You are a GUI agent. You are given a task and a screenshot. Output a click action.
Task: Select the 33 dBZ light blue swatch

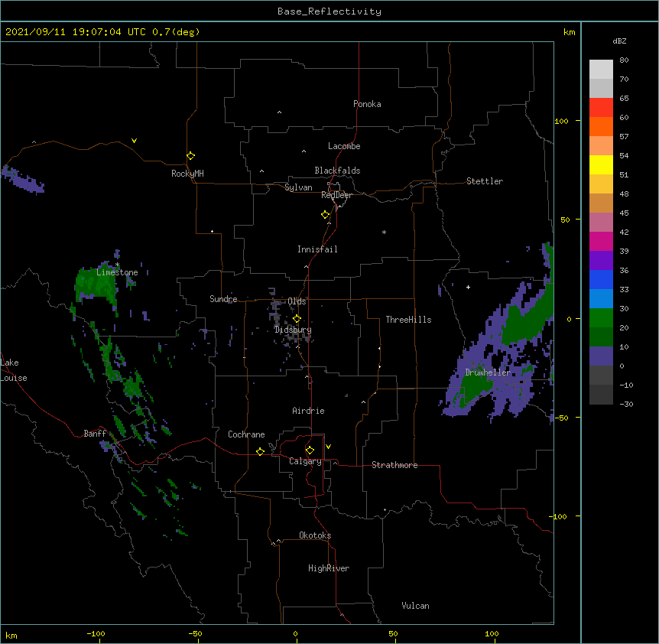601,298
